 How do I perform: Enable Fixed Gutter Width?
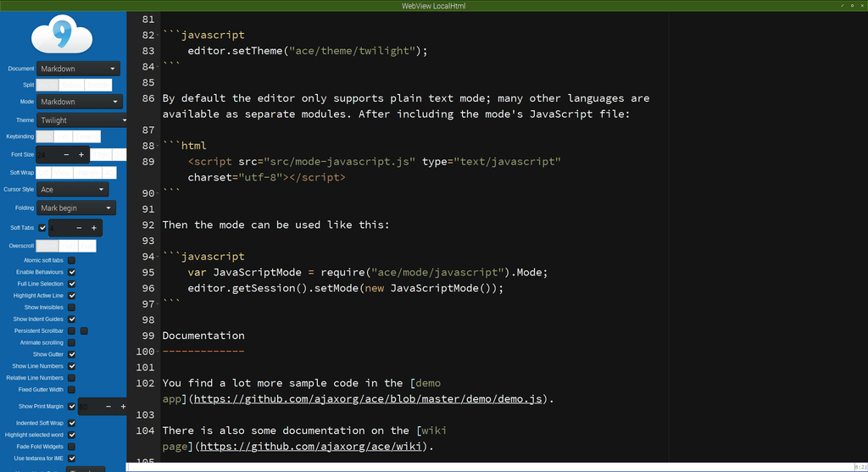click(x=71, y=390)
